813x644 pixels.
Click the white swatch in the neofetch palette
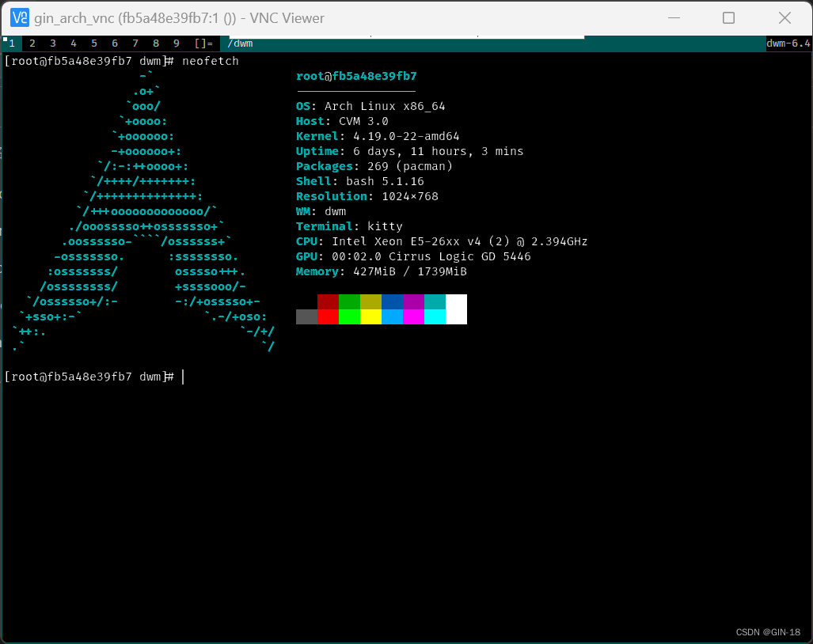pyautogui.click(x=458, y=309)
